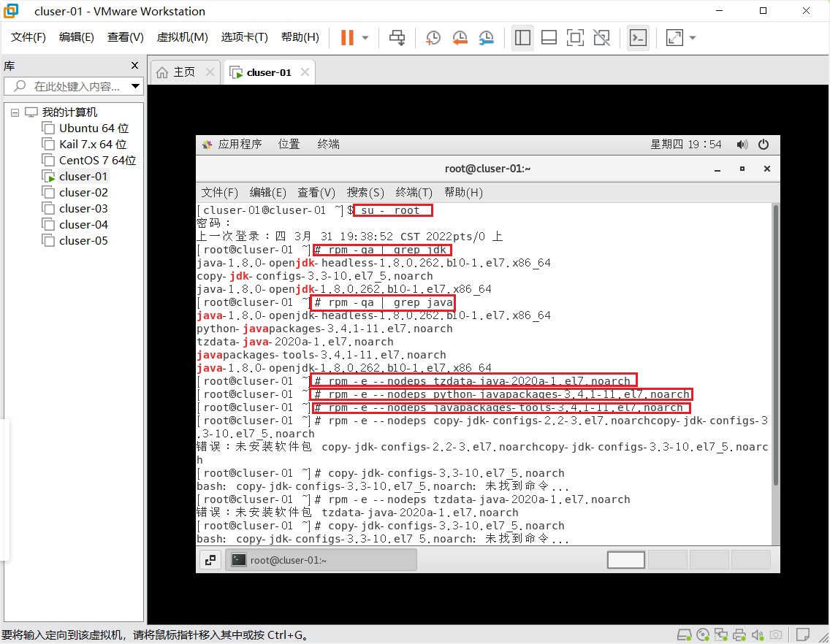The height and width of the screenshot is (644, 830).
Task: Toggle Unity mode icon
Action: pyautogui.click(x=602, y=37)
